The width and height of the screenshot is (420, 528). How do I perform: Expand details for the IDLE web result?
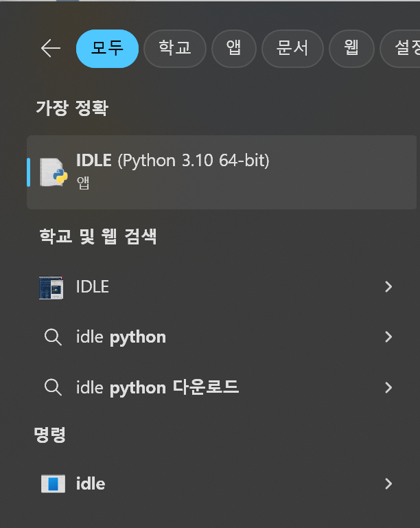pos(388,287)
